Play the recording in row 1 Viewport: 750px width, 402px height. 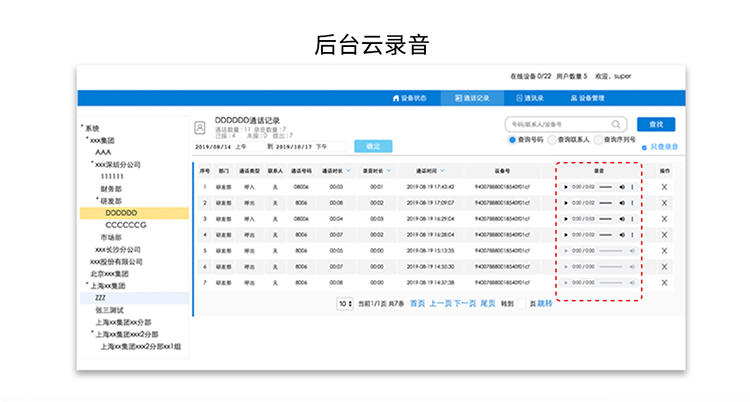tap(566, 187)
